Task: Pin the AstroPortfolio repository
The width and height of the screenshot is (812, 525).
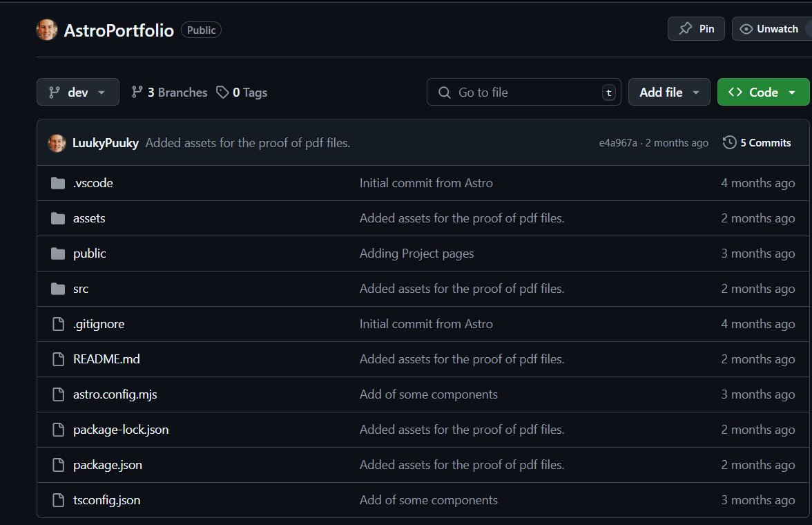Action: coord(696,29)
